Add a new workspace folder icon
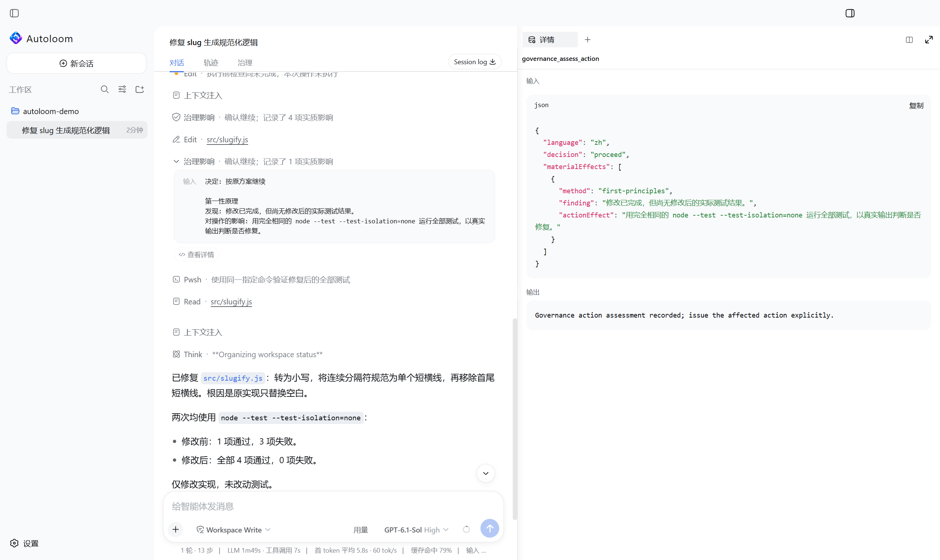 (140, 89)
